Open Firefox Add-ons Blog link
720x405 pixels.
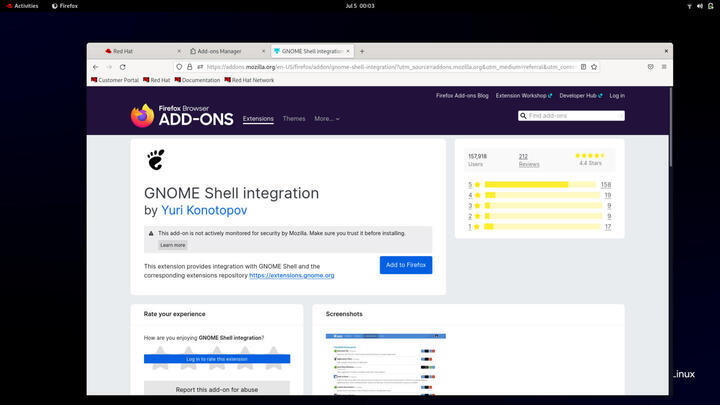coord(462,96)
